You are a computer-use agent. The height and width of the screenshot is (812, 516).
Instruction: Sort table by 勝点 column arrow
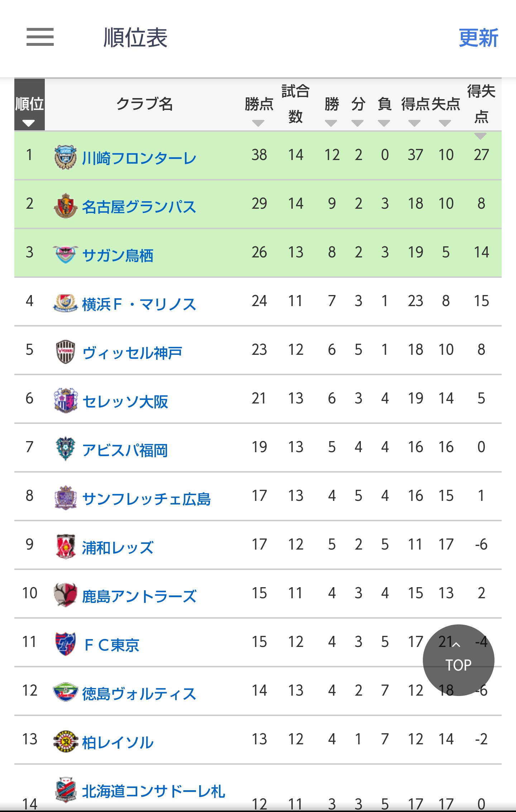(258, 123)
